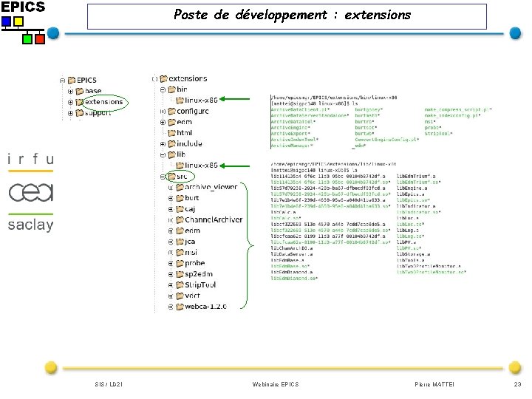The height and width of the screenshot is (399, 532).
Task: Select the StripTool label
Action: (200, 285)
